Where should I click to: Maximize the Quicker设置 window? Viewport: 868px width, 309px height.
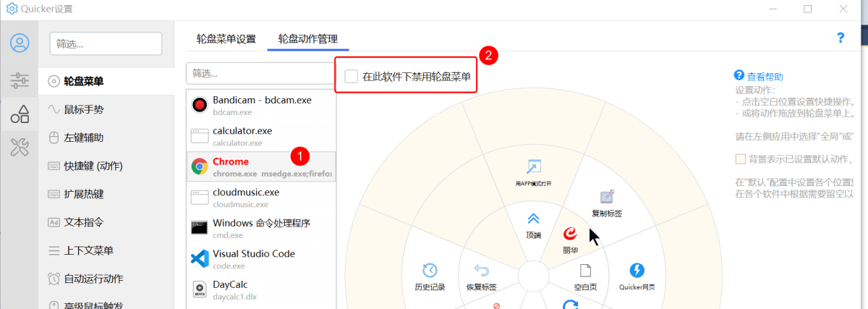(807, 9)
